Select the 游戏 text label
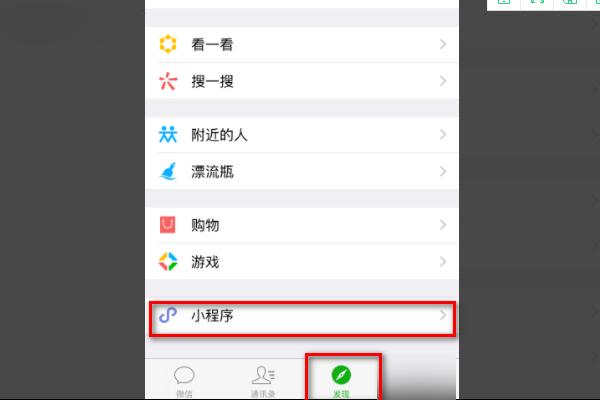This screenshot has height=400, width=600. click(205, 262)
